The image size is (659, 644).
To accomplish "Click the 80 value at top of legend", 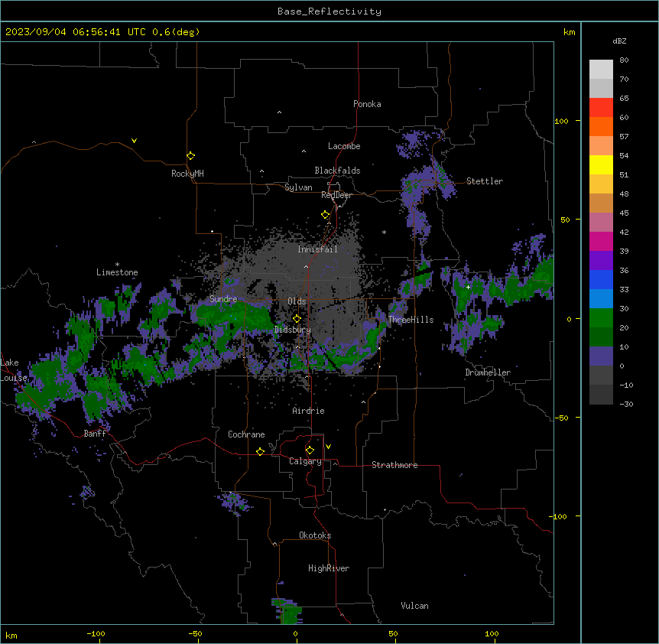I will (624, 60).
